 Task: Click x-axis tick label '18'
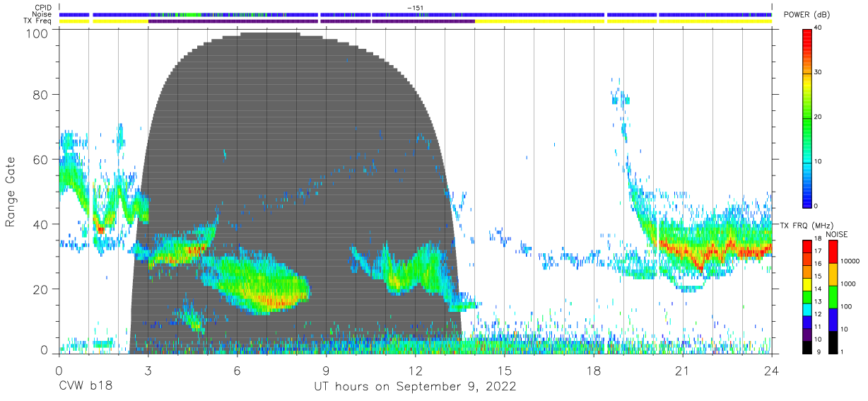tap(594, 371)
